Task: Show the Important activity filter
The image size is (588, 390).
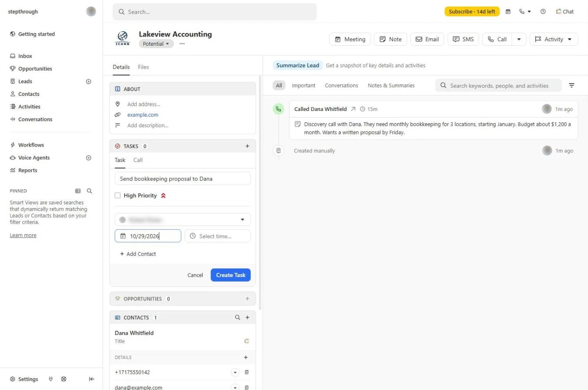Action: click(304, 86)
